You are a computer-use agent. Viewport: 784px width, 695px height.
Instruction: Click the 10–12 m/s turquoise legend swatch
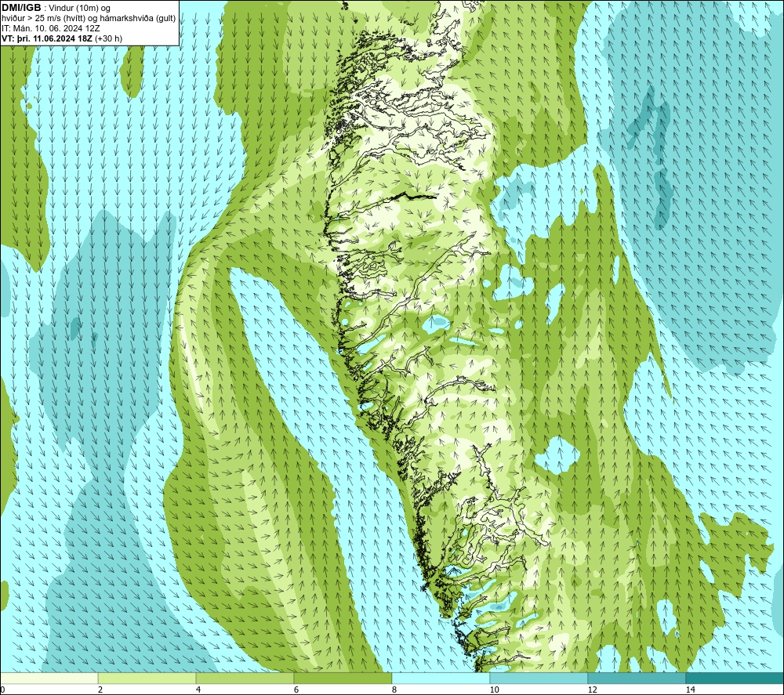click(x=539, y=678)
